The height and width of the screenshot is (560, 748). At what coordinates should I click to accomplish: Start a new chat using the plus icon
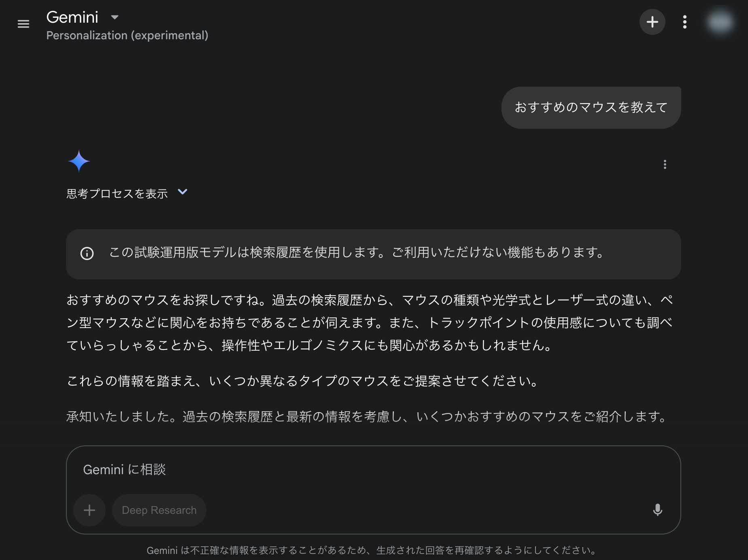point(652,22)
